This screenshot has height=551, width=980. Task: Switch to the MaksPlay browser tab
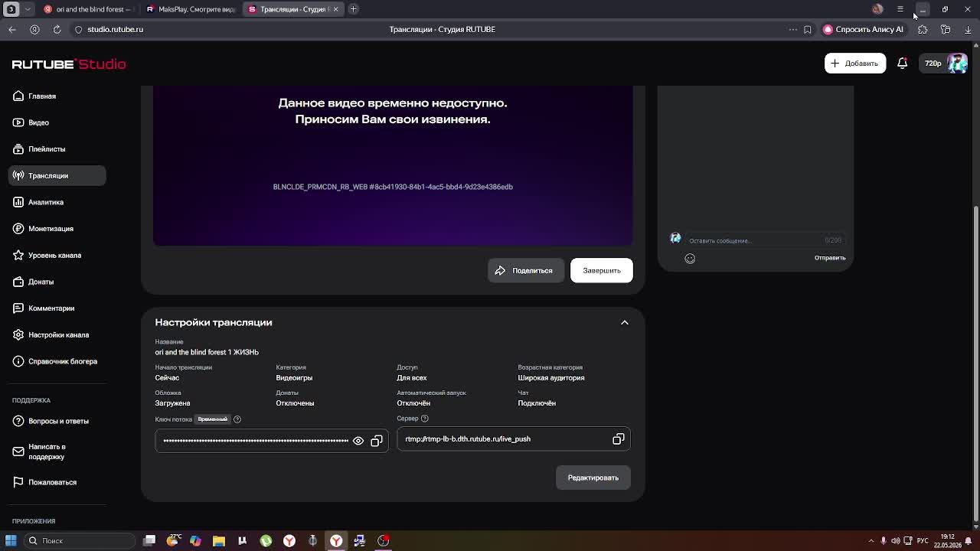[191, 9]
